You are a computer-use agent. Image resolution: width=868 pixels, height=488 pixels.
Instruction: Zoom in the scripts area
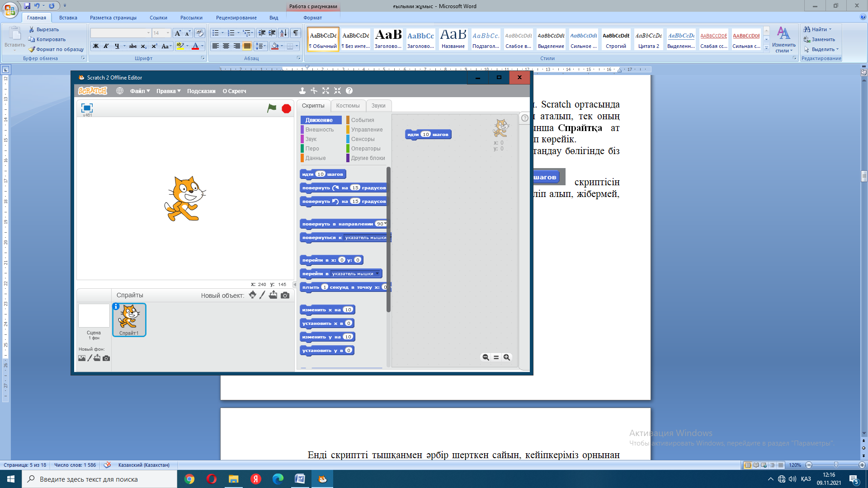tap(507, 357)
